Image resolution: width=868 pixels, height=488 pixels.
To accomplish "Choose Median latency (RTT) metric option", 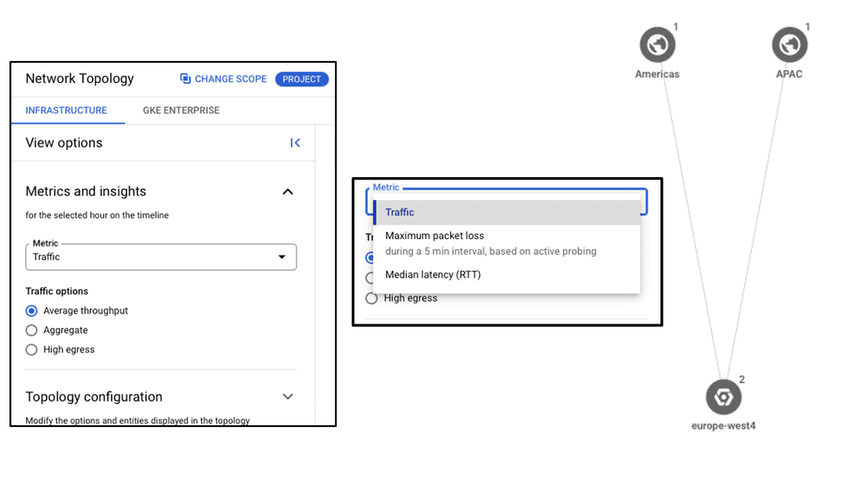I will 507,274.
